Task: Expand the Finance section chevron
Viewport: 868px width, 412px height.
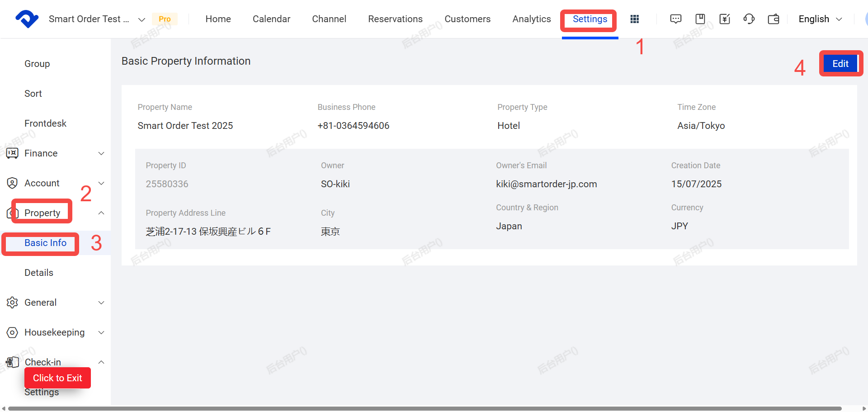Action: [x=101, y=153]
